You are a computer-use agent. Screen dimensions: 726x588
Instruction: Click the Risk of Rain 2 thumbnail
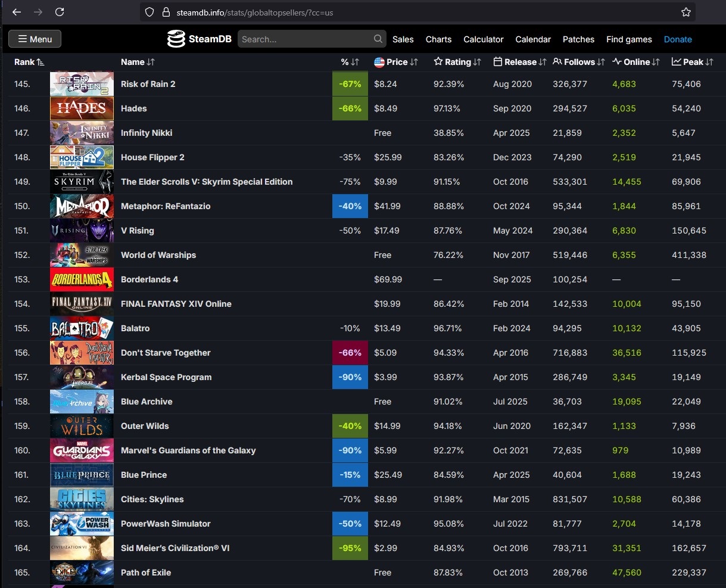[x=82, y=84]
